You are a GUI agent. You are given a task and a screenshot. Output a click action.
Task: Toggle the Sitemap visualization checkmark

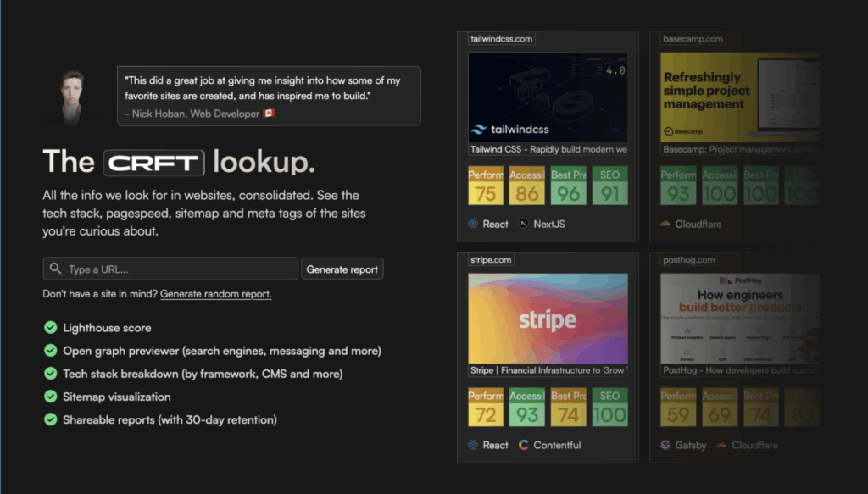tap(49, 396)
